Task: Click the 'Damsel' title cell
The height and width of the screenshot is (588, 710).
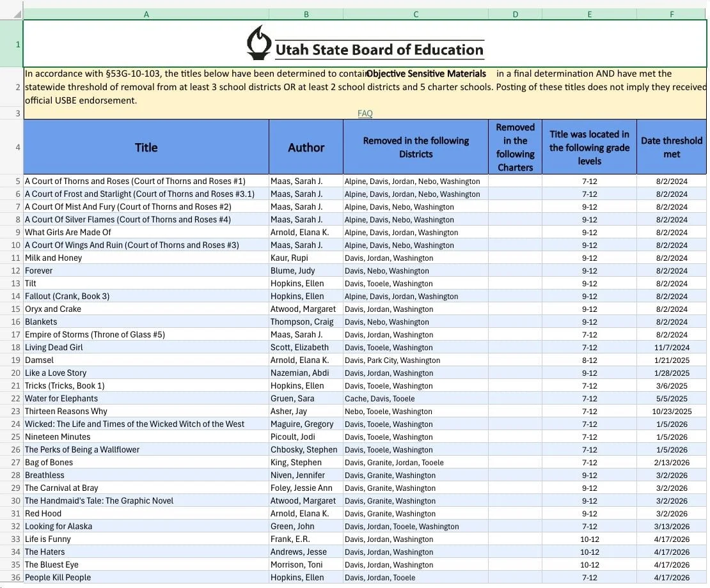Action: point(146,360)
